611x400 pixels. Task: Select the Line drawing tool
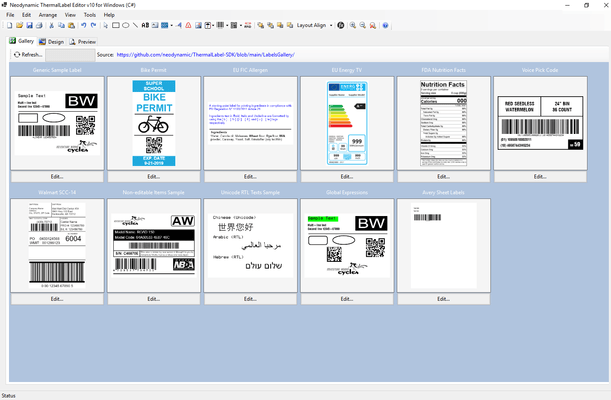134,26
